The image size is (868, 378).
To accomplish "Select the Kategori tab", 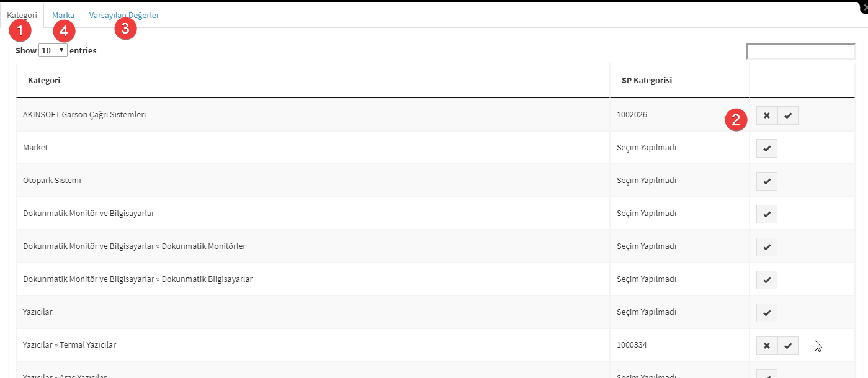I will (x=22, y=15).
